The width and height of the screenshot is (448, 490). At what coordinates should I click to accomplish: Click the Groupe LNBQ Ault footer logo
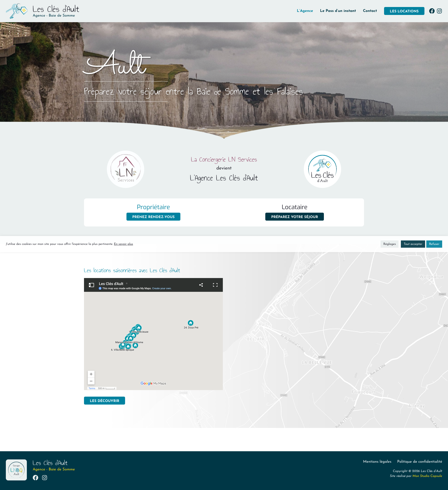click(16, 470)
